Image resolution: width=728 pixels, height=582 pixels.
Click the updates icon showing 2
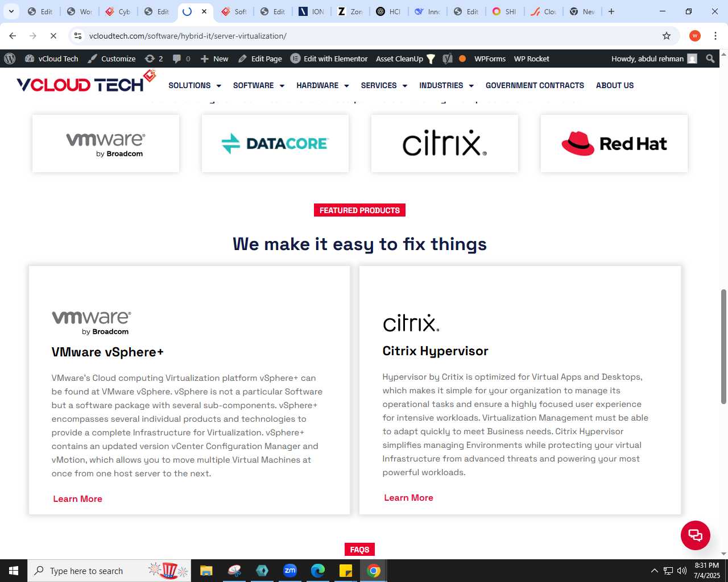coord(154,59)
